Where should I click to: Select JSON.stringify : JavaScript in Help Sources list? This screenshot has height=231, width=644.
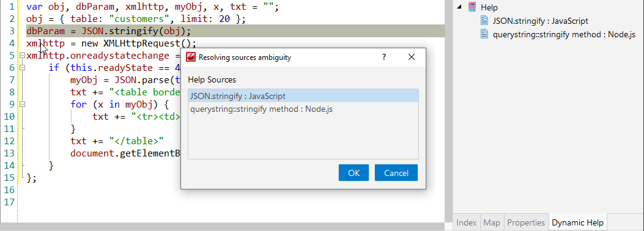coord(303,97)
